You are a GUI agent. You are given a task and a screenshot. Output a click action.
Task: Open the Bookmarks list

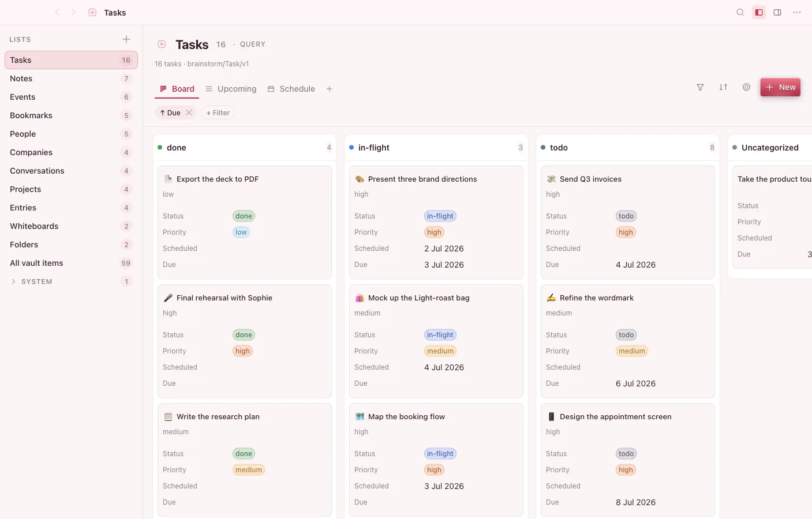pyautogui.click(x=71, y=115)
